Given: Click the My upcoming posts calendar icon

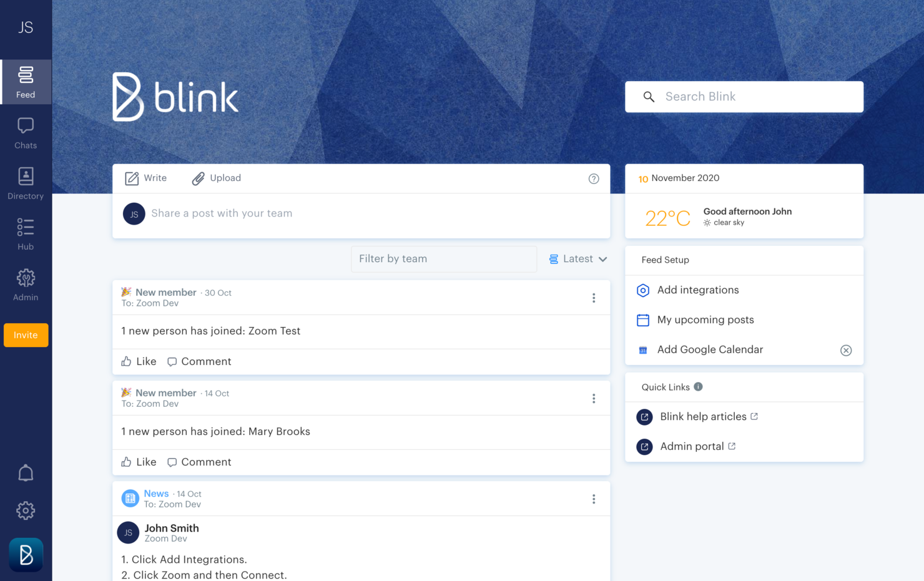Looking at the screenshot, I should tap(643, 320).
